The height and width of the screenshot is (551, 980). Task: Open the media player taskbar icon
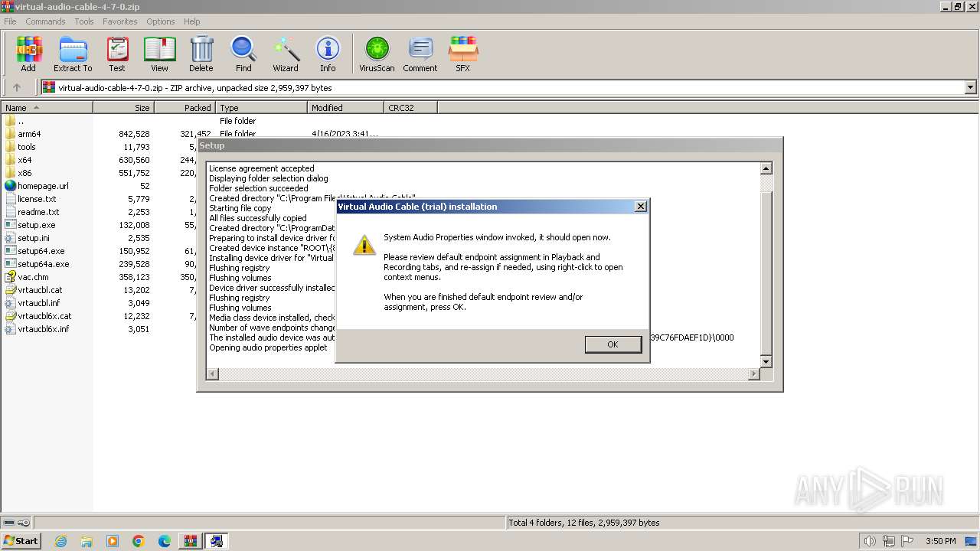pos(113,541)
